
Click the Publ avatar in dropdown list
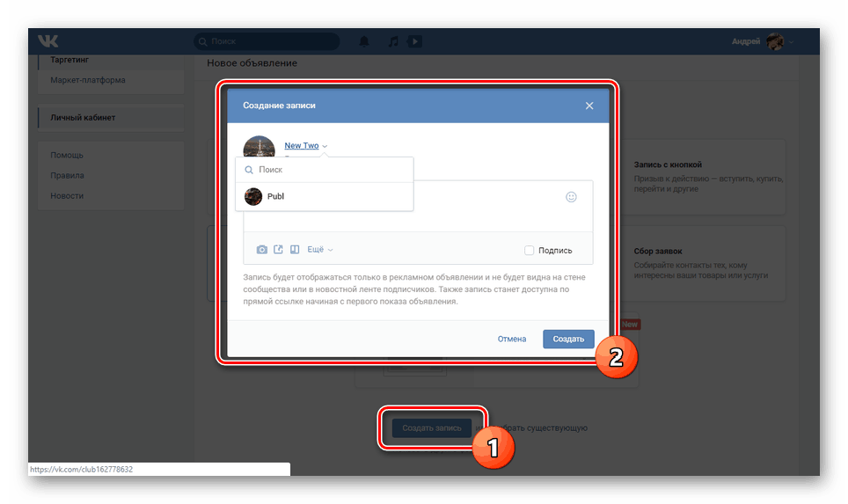[253, 196]
